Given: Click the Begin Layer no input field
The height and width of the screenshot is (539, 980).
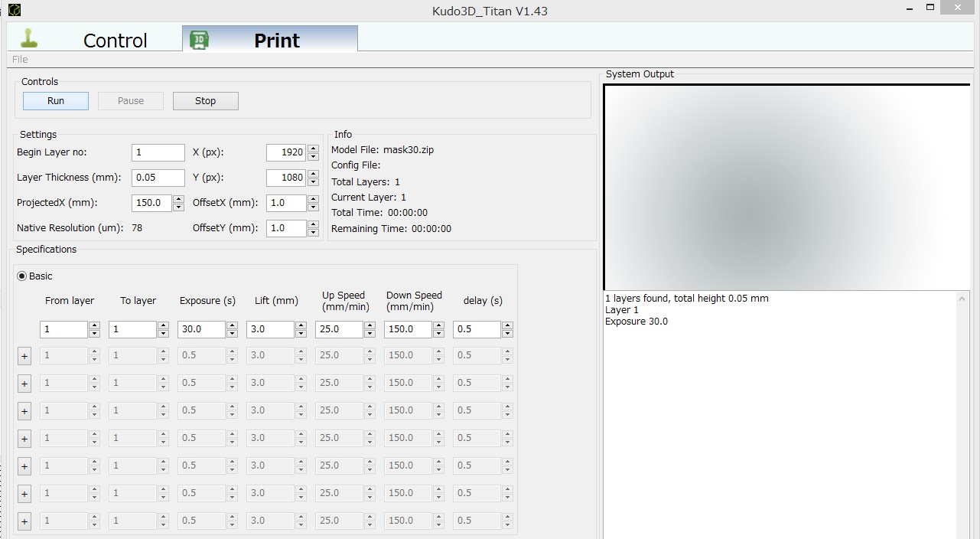Looking at the screenshot, I should point(158,152).
